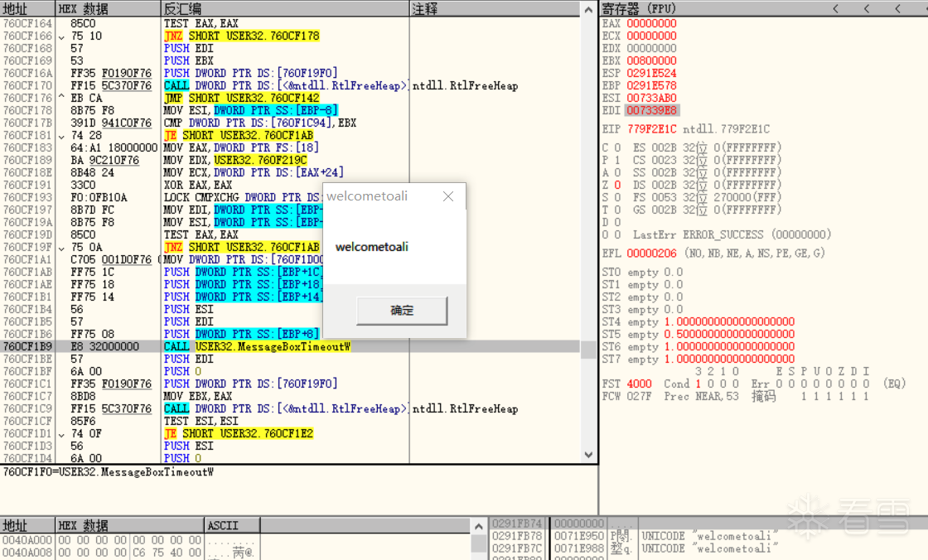The height and width of the screenshot is (560, 928).
Task: Click the Z flag value in registers
Action: [617, 185]
